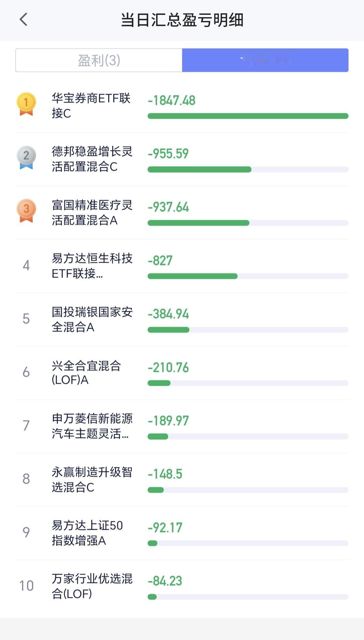Viewport: 364px width, 640px height.
Task: Open 华宝券商ETF联接C fund details
Action: (x=182, y=106)
